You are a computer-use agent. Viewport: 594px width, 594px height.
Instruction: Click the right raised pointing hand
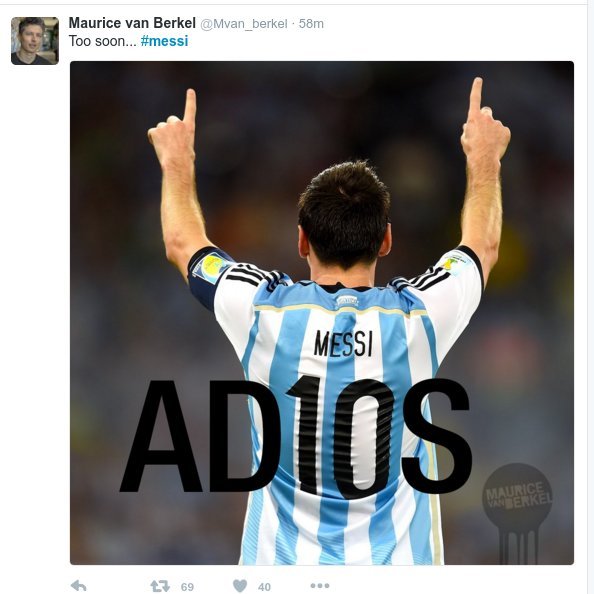coord(485,119)
